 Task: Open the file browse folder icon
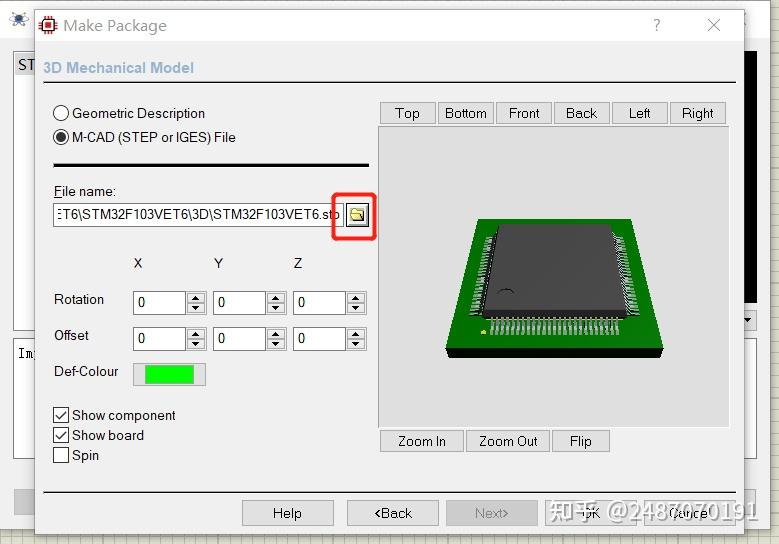click(357, 215)
